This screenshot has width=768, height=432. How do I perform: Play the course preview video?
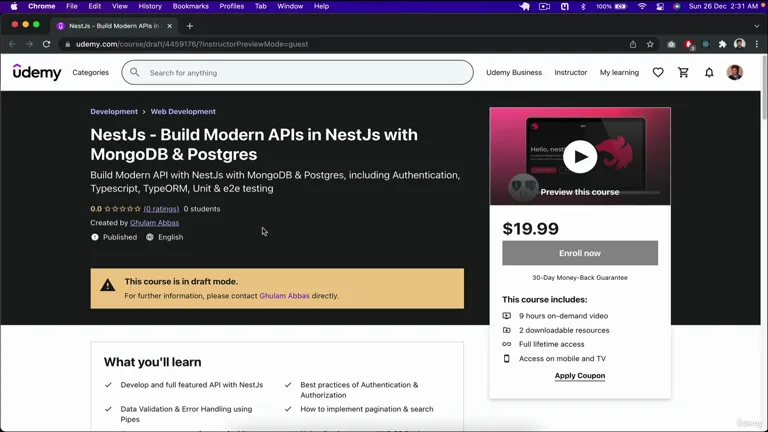tap(580, 157)
